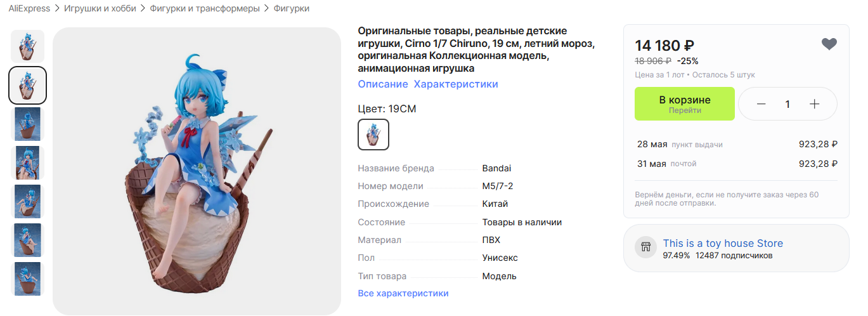Select the first product thumbnail
This screenshot has height=316, width=868.
[28, 46]
